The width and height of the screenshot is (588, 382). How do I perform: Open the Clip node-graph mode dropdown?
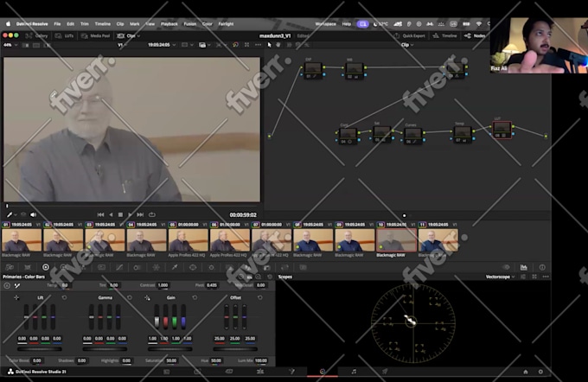407,45
